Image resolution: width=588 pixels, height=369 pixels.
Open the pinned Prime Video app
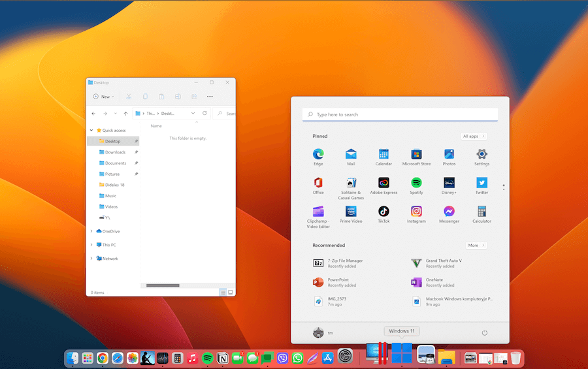[351, 214]
